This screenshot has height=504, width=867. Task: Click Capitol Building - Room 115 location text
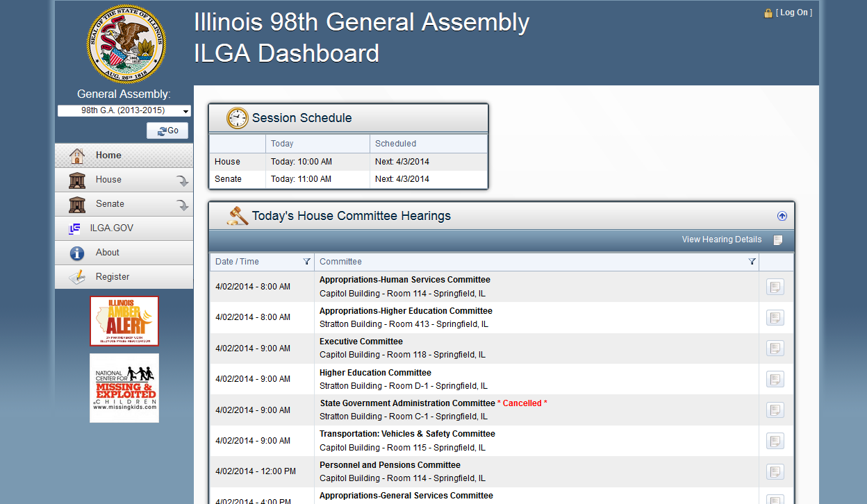402,448
